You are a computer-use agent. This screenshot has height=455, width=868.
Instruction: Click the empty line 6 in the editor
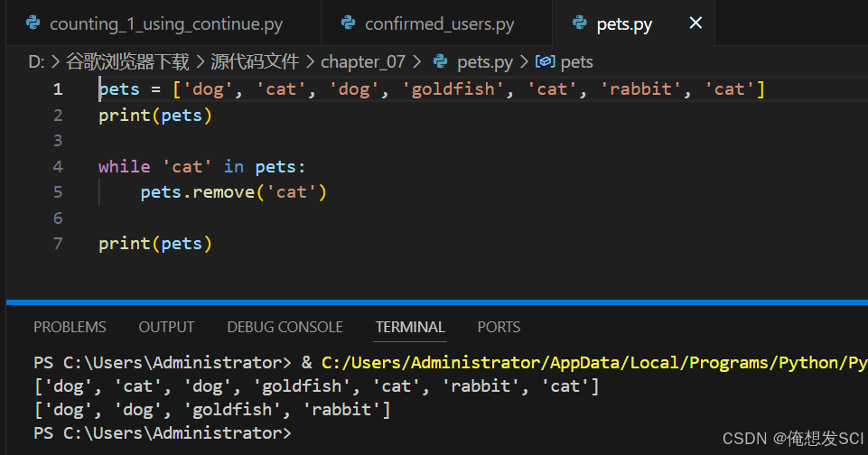click(x=481, y=218)
